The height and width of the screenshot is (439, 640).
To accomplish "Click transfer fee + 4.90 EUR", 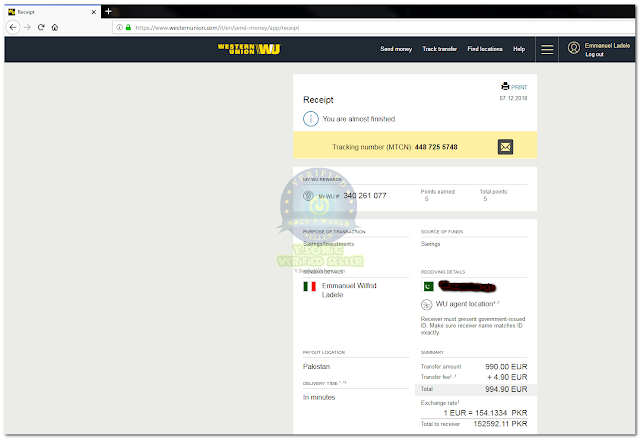I will pos(507,377).
